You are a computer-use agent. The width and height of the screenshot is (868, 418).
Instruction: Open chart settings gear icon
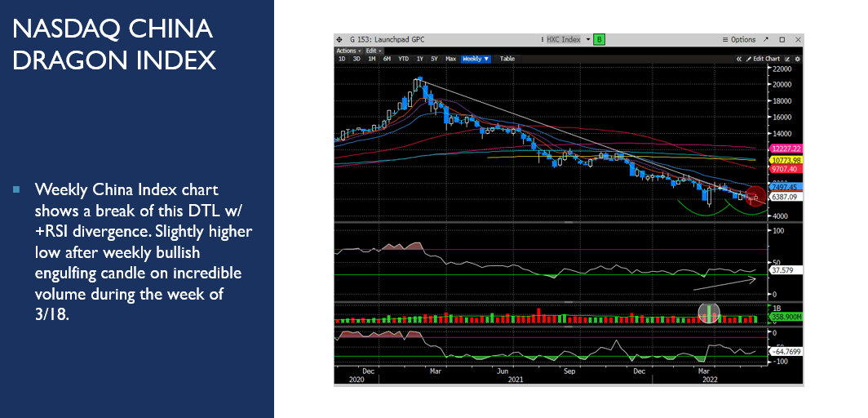pyautogui.click(x=797, y=59)
